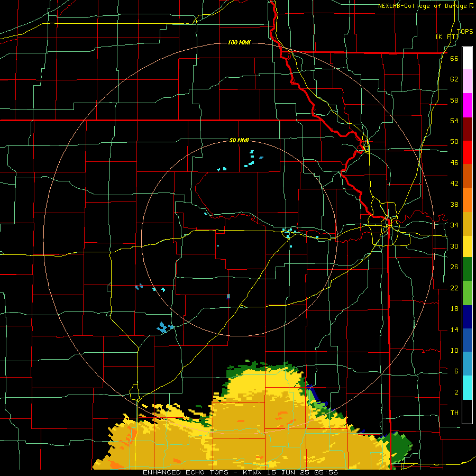The height and width of the screenshot is (476, 476).
Task: Click the legend value "46"
Action: 454,163
